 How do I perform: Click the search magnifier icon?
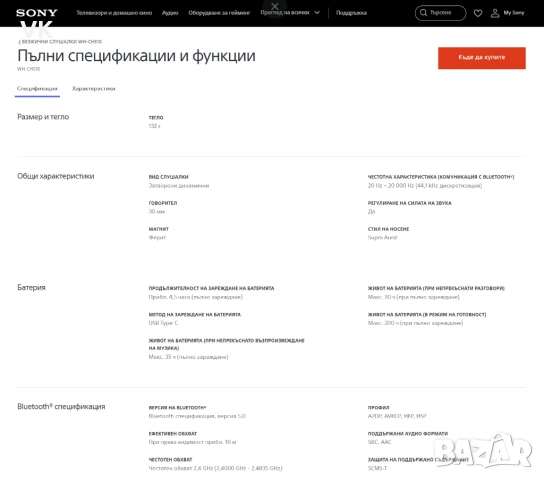tap(423, 13)
